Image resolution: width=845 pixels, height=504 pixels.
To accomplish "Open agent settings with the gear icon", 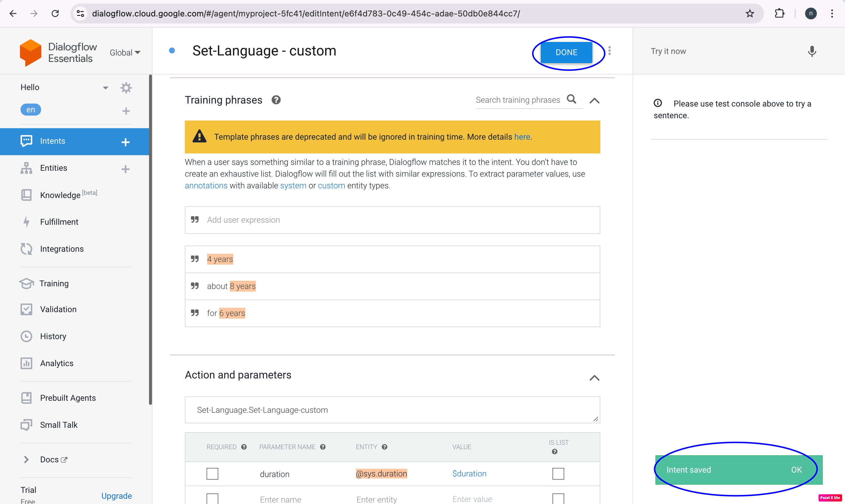I will [126, 88].
